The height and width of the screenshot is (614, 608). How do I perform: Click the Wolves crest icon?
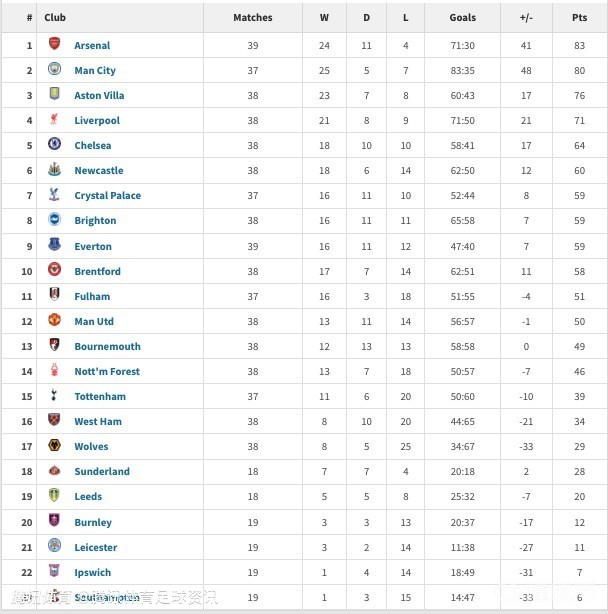(x=54, y=446)
